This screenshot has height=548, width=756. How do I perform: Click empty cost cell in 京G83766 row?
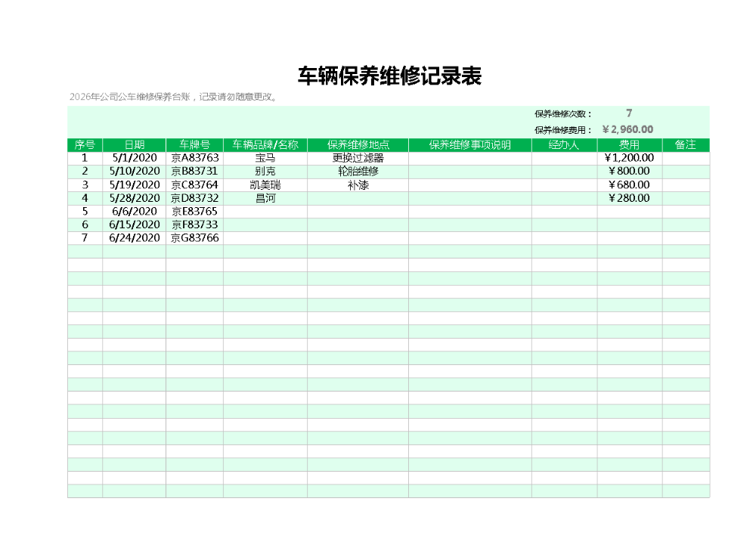(629, 238)
